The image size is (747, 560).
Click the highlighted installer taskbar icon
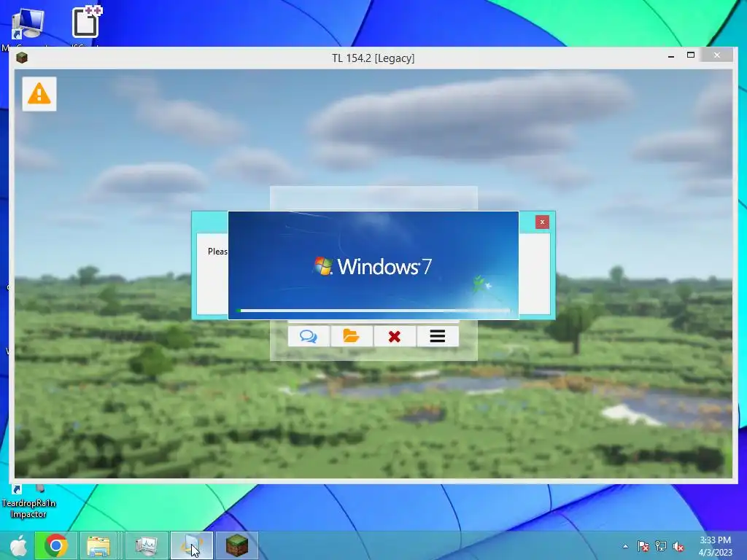coord(192,545)
